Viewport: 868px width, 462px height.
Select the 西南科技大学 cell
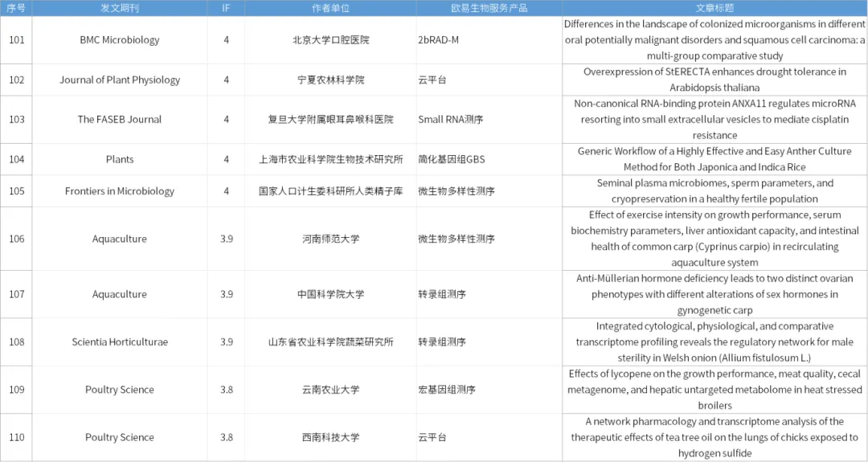pos(330,437)
